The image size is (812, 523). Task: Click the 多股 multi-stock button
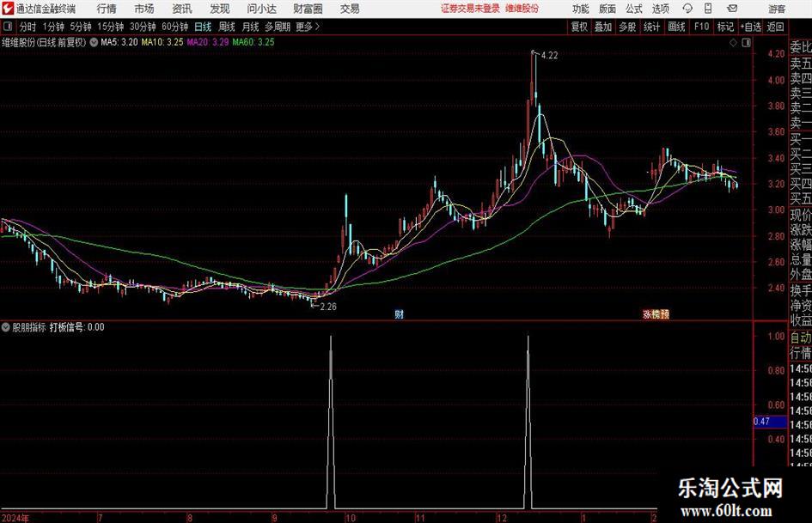627,27
